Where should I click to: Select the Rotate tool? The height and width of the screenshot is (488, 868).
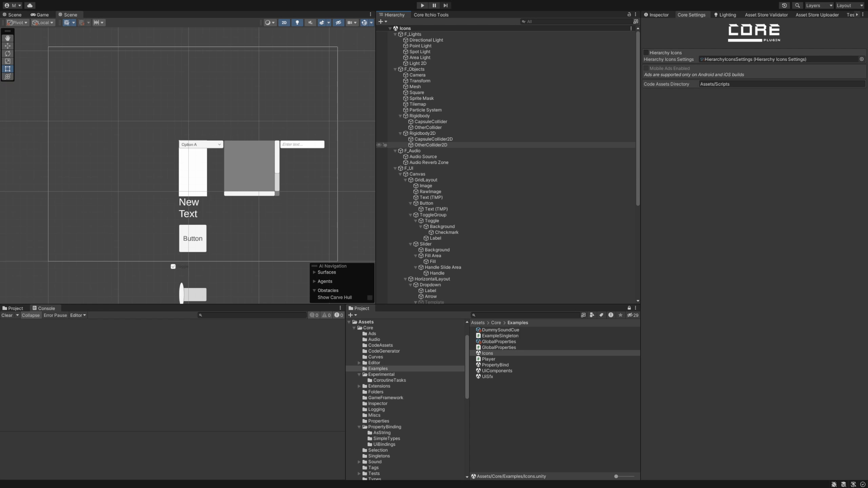tap(7, 54)
